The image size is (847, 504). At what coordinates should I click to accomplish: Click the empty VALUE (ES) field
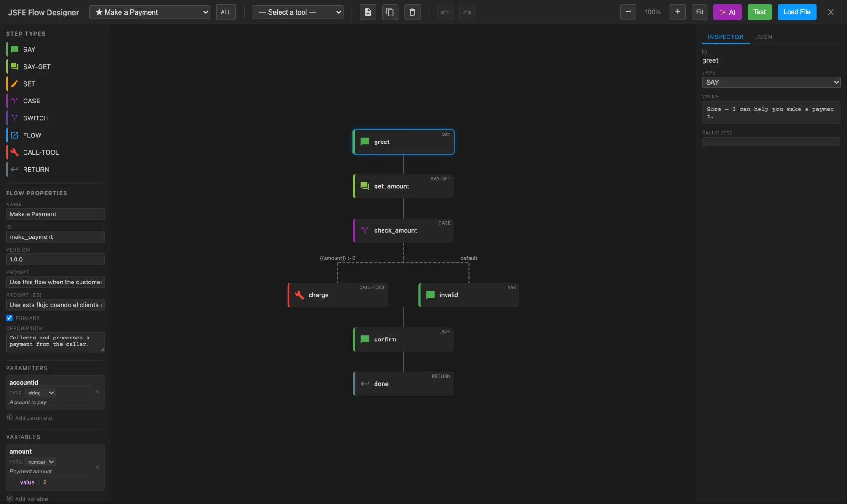pyautogui.click(x=771, y=142)
